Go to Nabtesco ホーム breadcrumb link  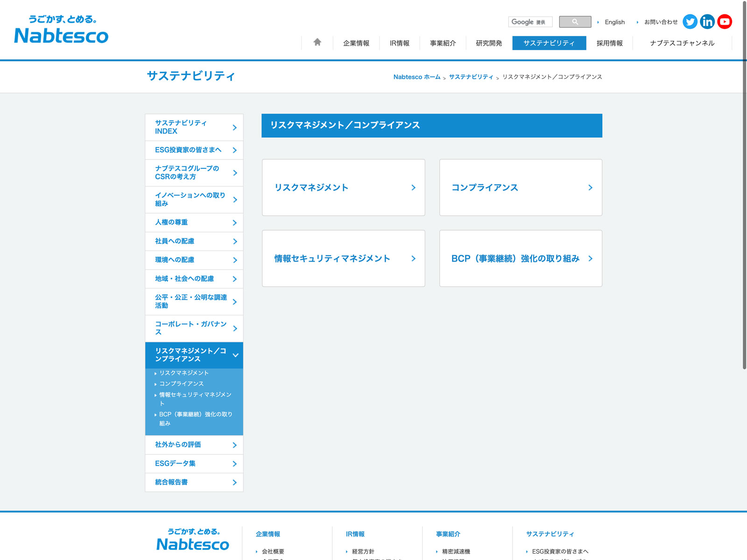(416, 77)
